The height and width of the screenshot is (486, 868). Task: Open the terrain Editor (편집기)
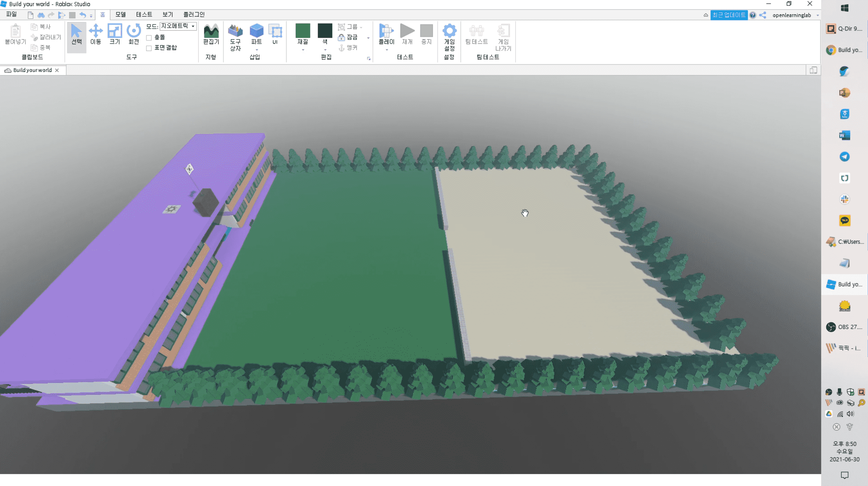211,35
